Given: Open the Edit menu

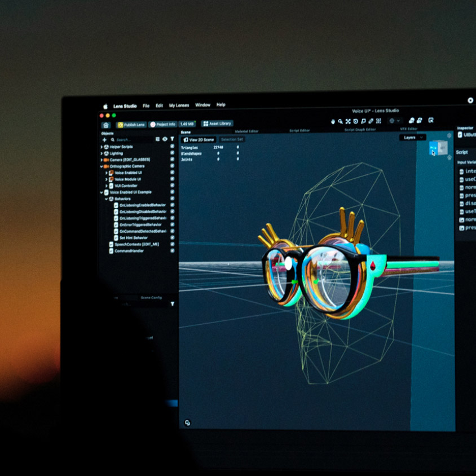Looking at the screenshot, I should click(159, 105).
